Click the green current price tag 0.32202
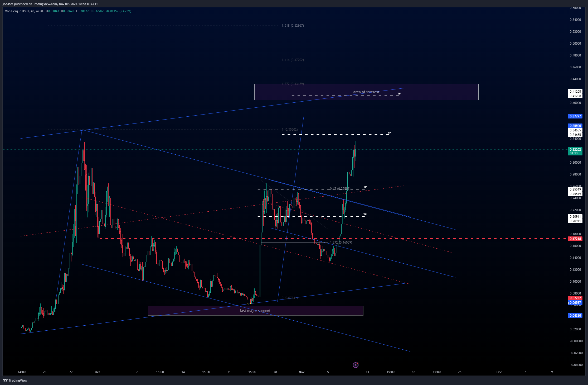Viewport: 588px width, 385px height. coord(575,151)
